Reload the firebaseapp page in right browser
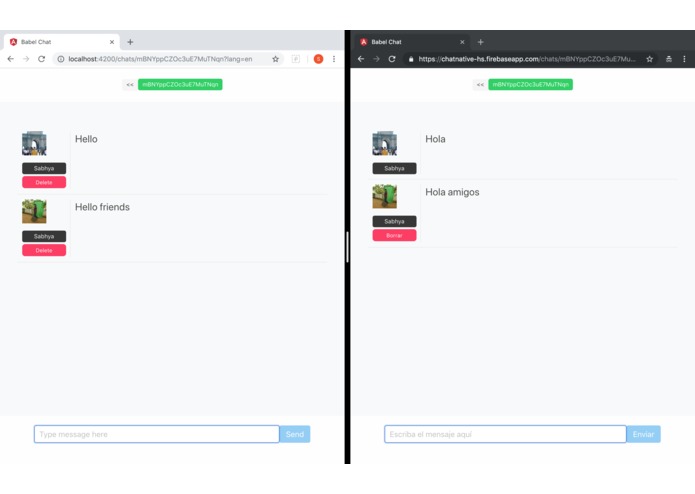 (x=392, y=59)
